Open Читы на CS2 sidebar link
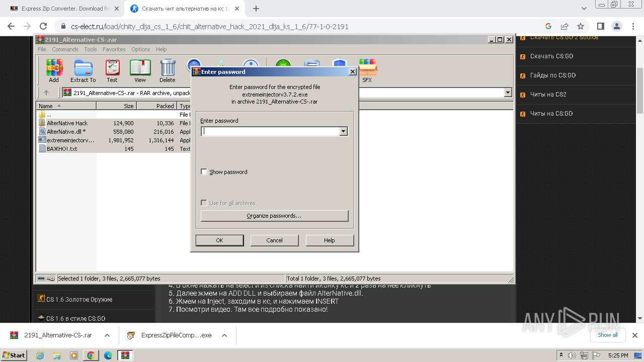Image resolution: width=644 pixels, height=362 pixels. point(548,95)
